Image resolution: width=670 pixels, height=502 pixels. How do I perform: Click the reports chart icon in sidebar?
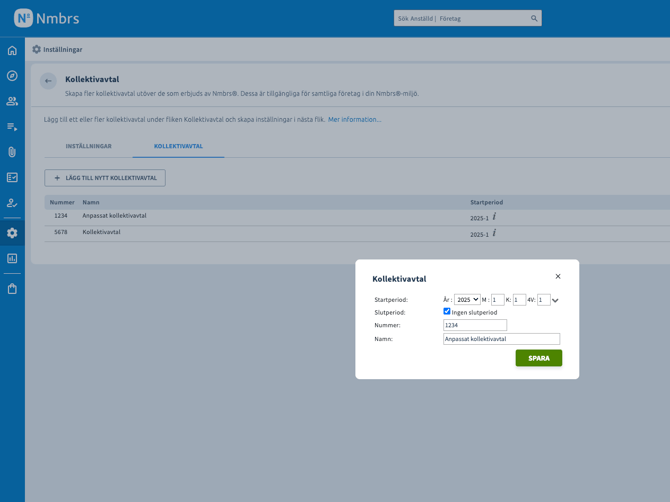tap(12, 258)
